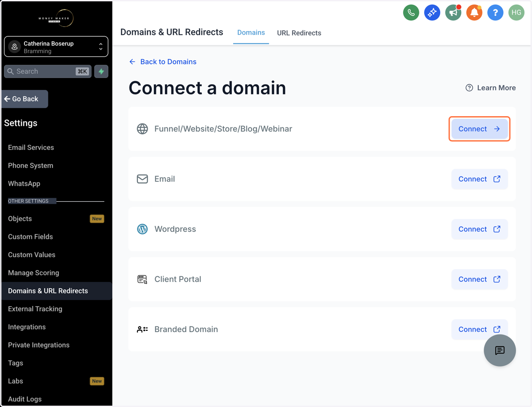Click the Go Back button
The height and width of the screenshot is (407, 532).
(x=25, y=99)
